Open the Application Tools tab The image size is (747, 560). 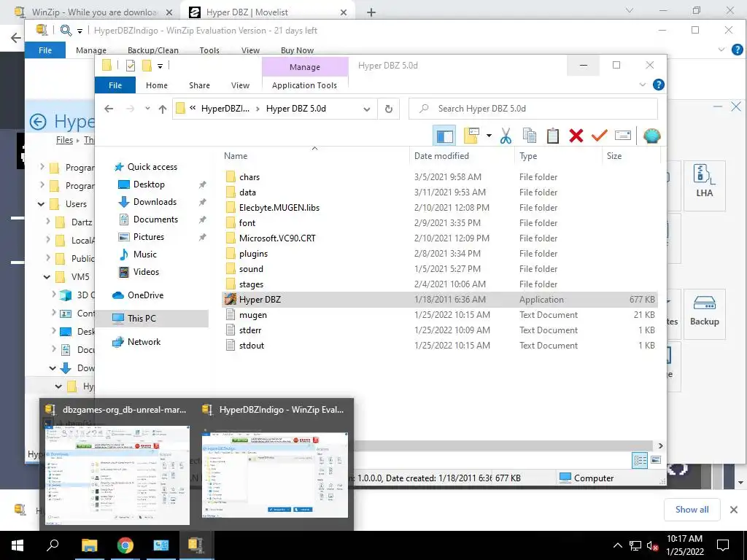pyautogui.click(x=304, y=85)
